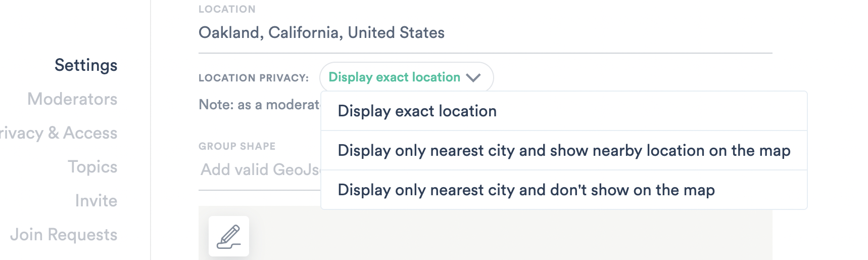868x260 pixels.
Task: Click the LOCATION field label
Action: 227,9
